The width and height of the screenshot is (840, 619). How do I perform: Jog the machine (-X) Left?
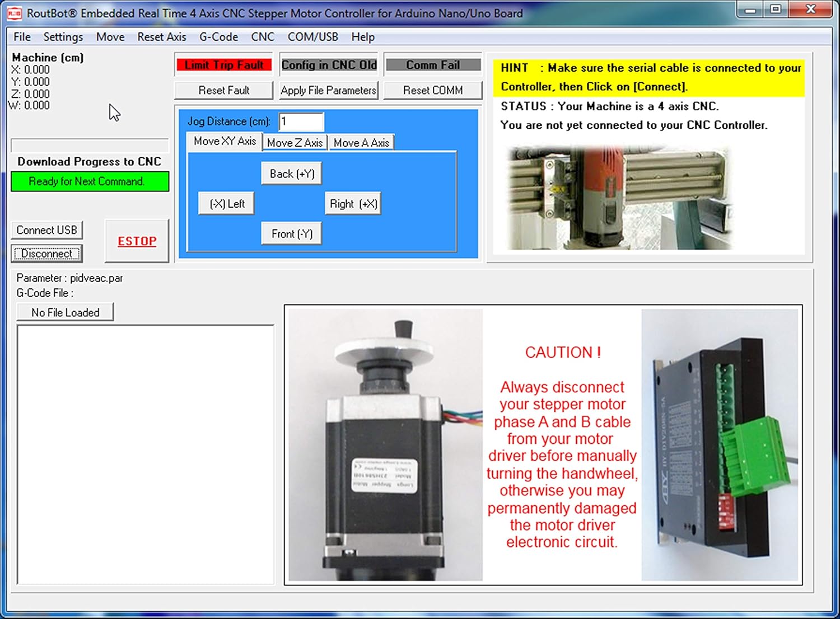[x=227, y=204]
